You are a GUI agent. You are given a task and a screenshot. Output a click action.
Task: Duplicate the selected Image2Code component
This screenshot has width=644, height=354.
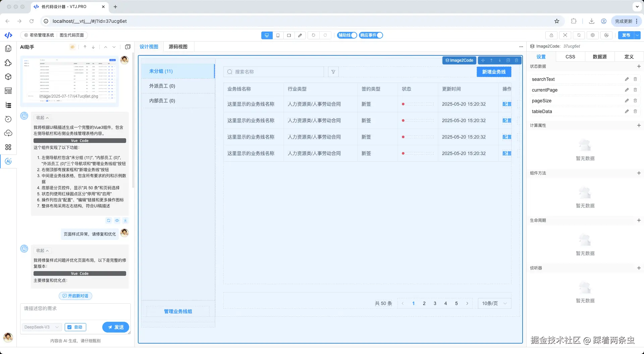tap(508, 60)
